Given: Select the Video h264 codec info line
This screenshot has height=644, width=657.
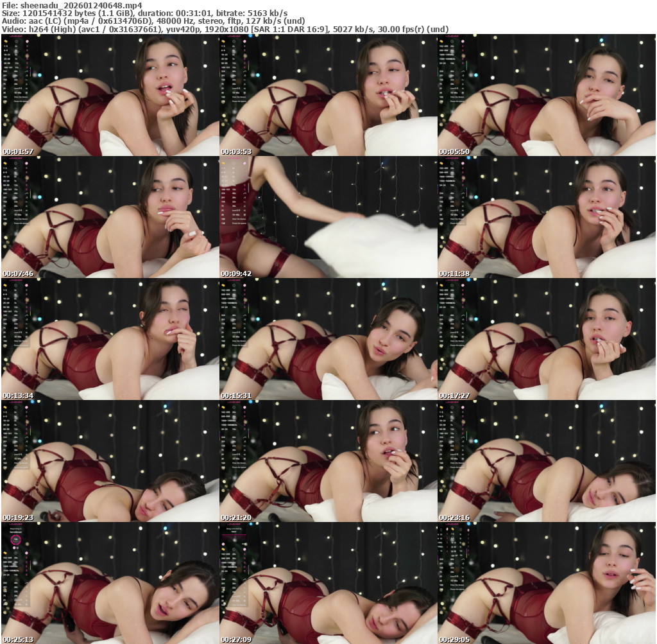Looking at the screenshot, I should (225, 29).
